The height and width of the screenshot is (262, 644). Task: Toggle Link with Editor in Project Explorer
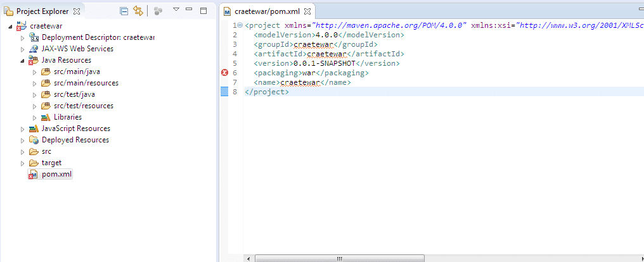[138, 11]
